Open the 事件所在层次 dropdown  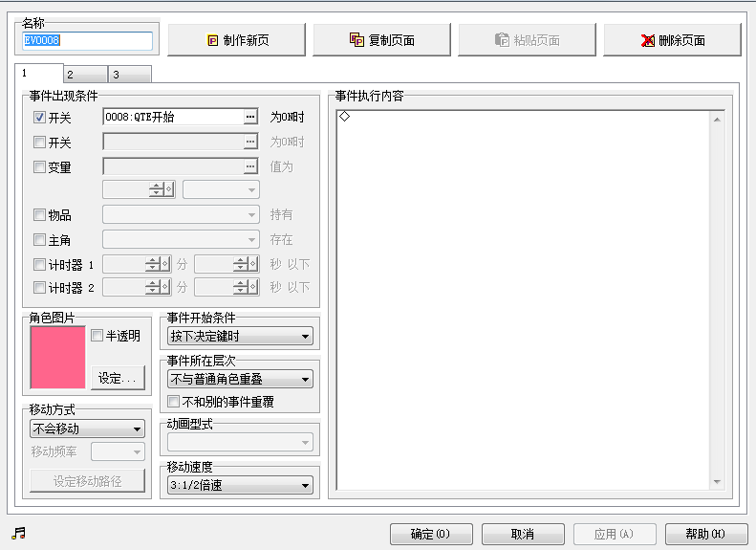pos(240,379)
